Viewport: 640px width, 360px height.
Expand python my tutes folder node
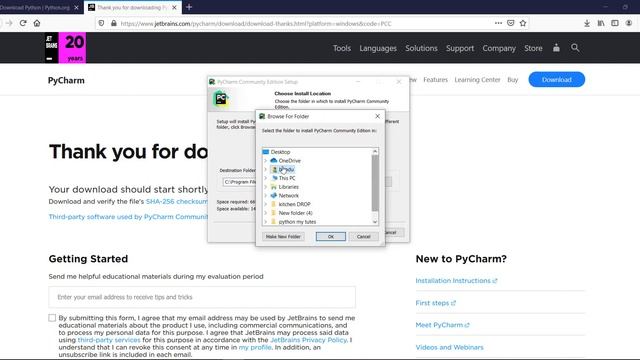[266, 222]
